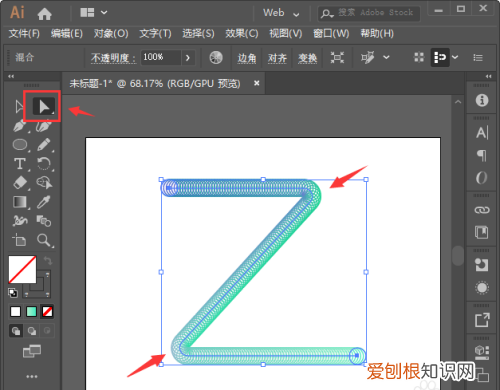Open the Paragraph panel icon
This screenshot has height=390, width=500.
click(x=482, y=155)
